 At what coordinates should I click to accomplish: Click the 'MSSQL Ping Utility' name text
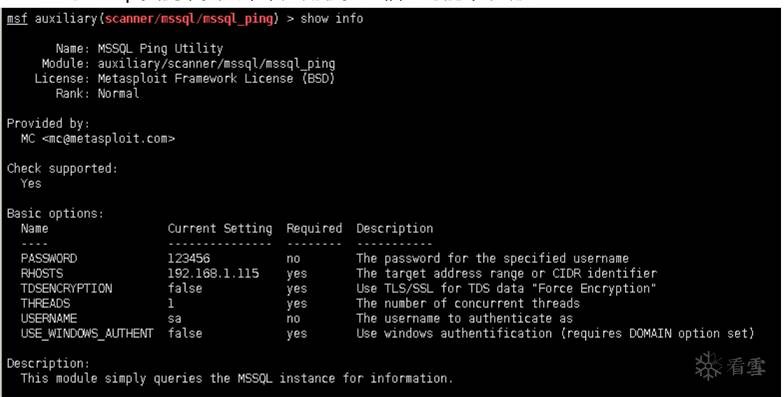(x=160, y=48)
